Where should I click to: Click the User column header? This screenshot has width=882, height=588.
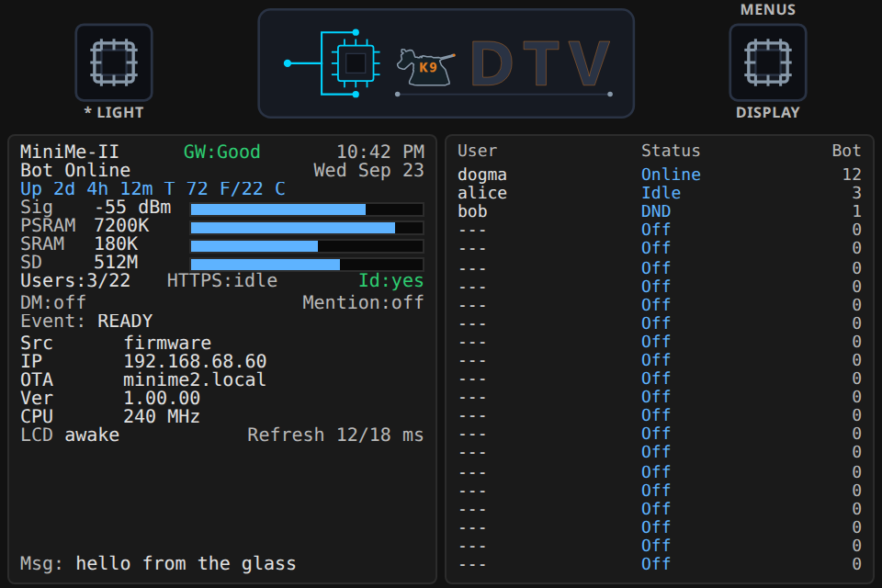[x=477, y=151]
